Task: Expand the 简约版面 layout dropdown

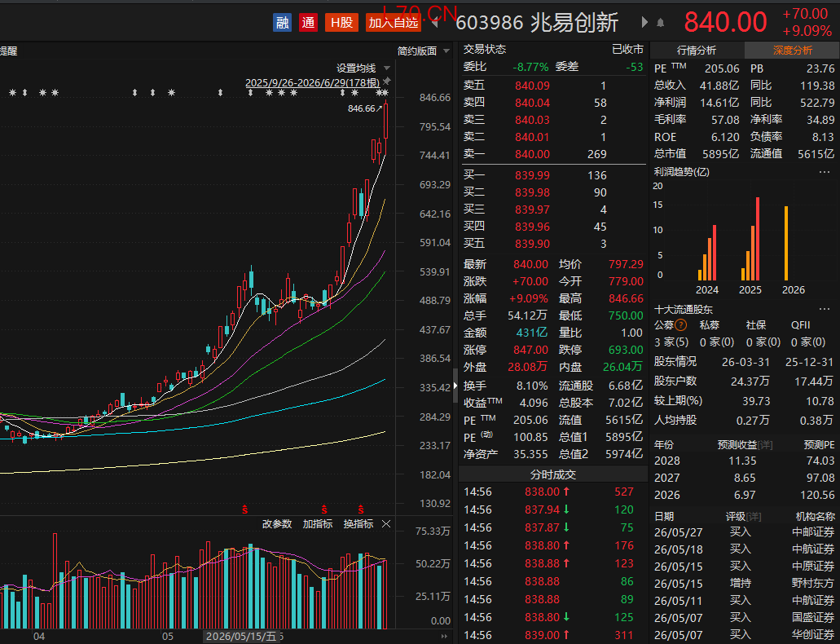Action: (x=424, y=51)
